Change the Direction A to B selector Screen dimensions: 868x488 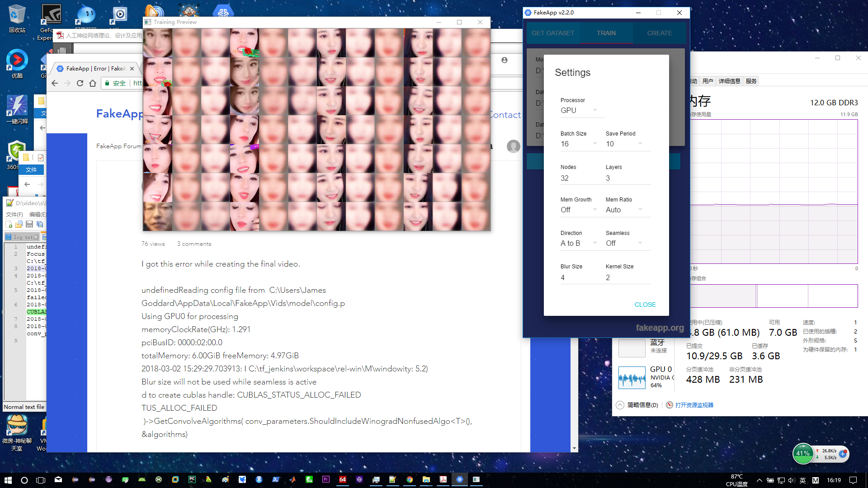click(579, 243)
